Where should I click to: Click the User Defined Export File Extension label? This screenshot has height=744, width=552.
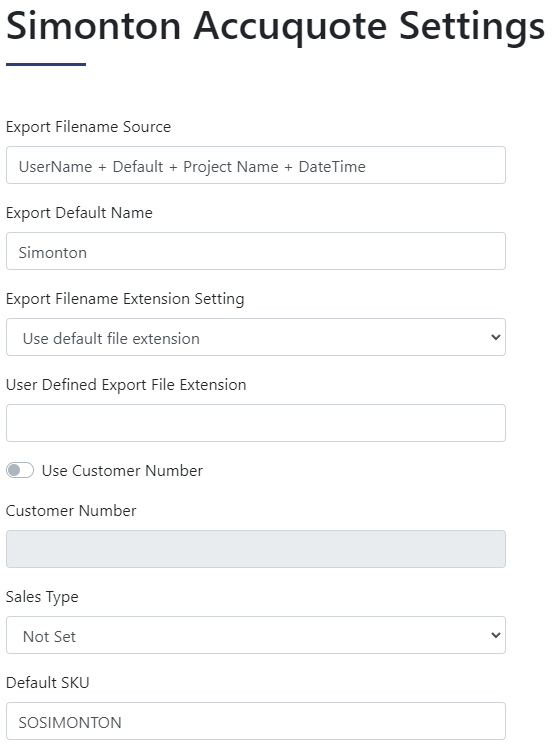[126, 385]
